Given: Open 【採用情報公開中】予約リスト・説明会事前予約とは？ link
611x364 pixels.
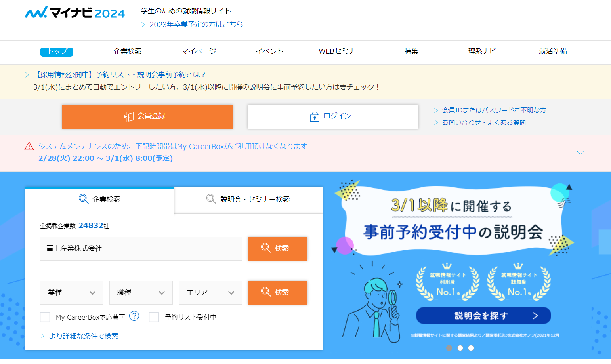Looking at the screenshot, I should click(x=120, y=75).
